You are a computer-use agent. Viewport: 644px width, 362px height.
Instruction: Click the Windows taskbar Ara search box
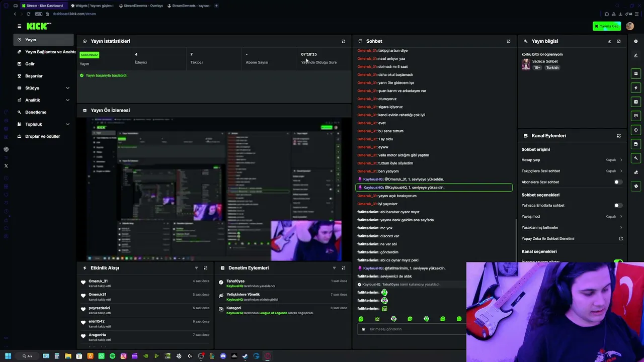click(27, 356)
